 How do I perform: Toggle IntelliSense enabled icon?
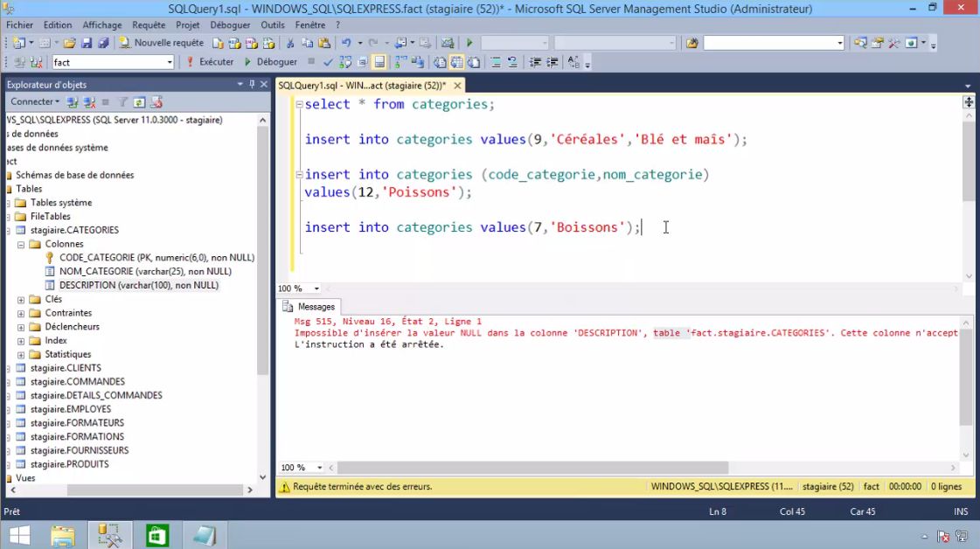(379, 62)
